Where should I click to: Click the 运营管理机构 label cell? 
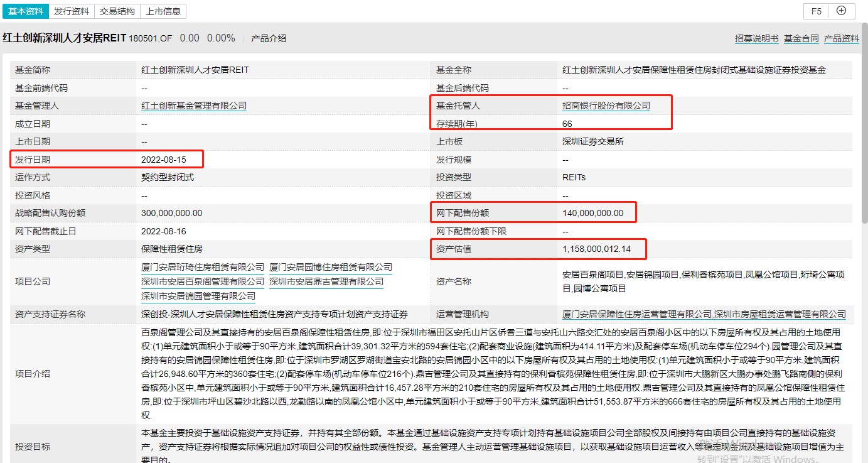click(x=495, y=314)
